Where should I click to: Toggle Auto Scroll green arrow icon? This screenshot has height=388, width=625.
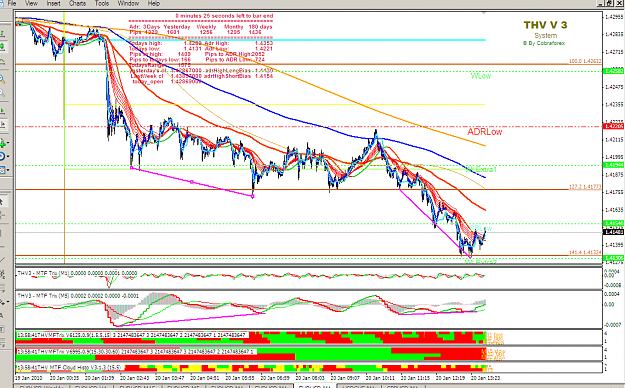2,110
